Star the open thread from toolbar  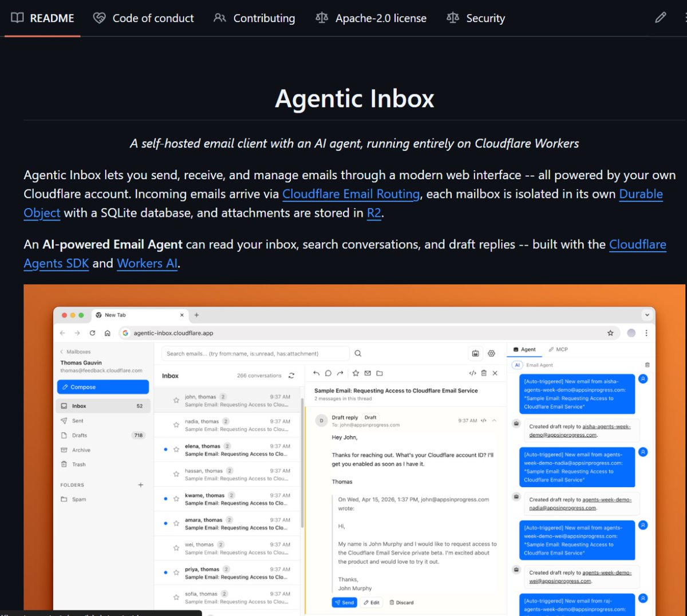[356, 373]
